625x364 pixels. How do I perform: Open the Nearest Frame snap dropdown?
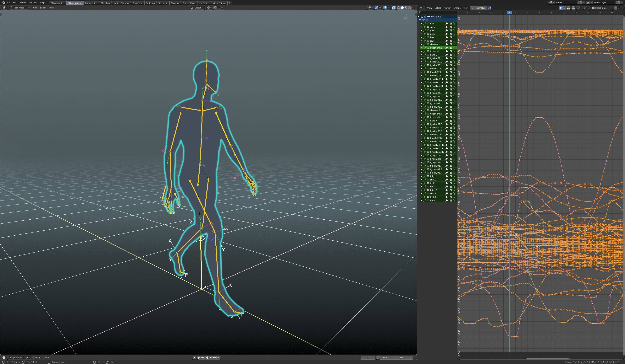pos(601,8)
